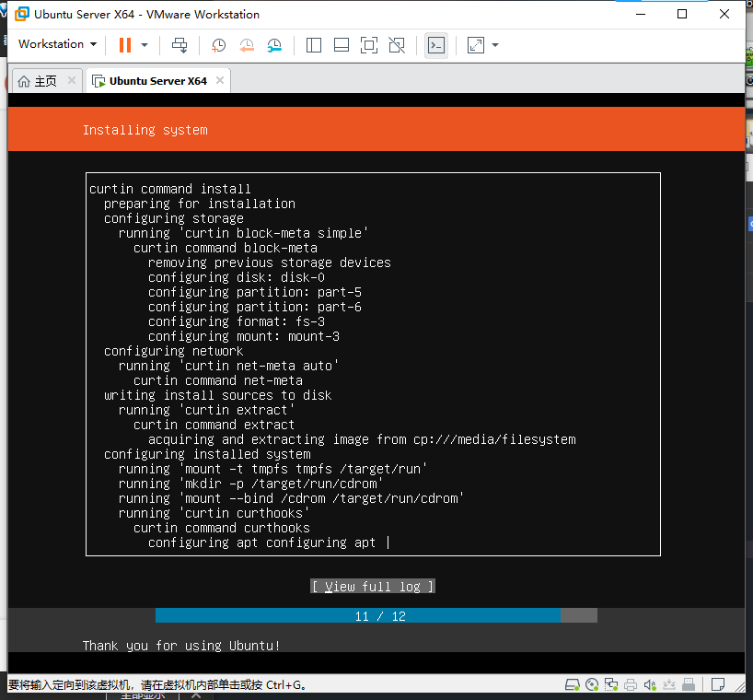Viewport: 753px width, 700px height.
Task: Send Ctrl+Alt+Del to the virtual machine
Action: click(x=180, y=45)
